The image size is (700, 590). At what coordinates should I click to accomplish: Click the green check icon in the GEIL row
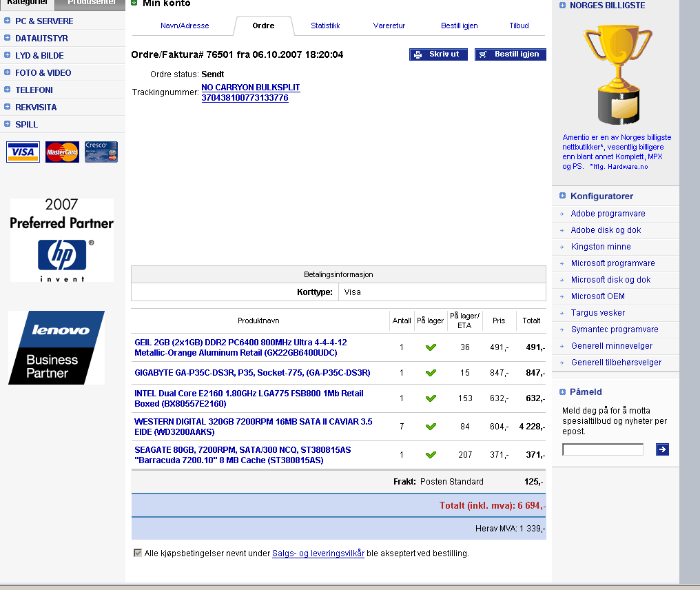click(431, 347)
